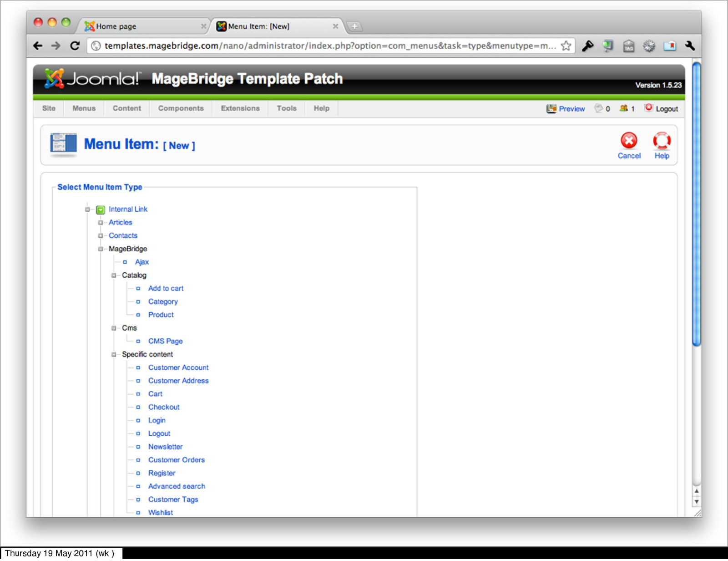728x561 pixels.
Task: Select the Customer Address menu item type
Action: point(178,381)
